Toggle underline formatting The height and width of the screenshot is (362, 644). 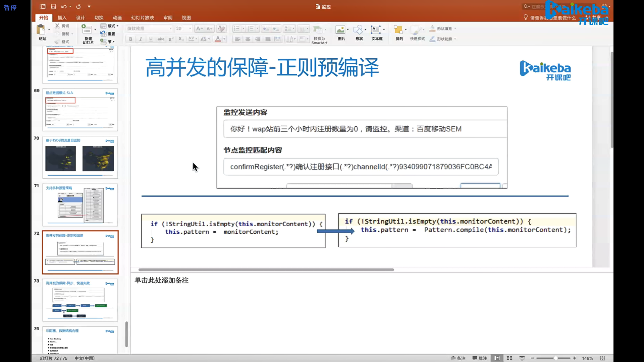pyautogui.click(x=151, y=39)
